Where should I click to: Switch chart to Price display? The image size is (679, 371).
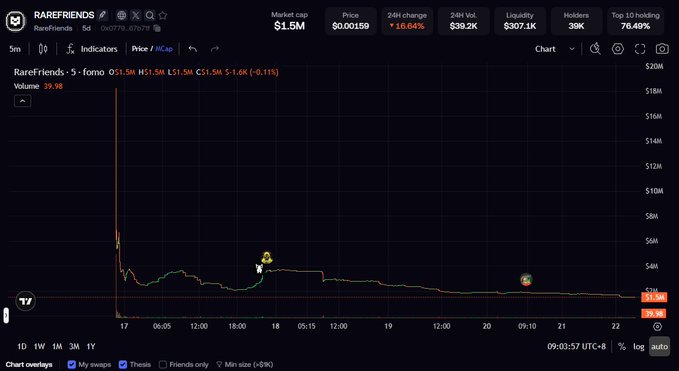click(139, 49)
